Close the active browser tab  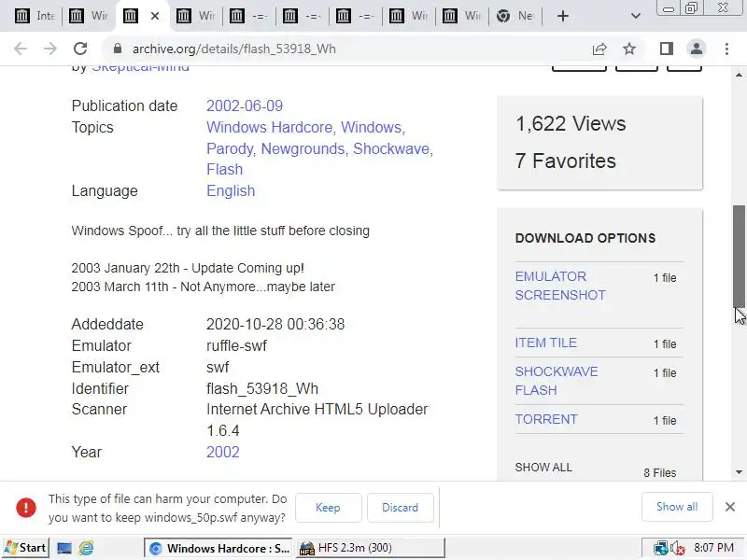tap(155, 16)
